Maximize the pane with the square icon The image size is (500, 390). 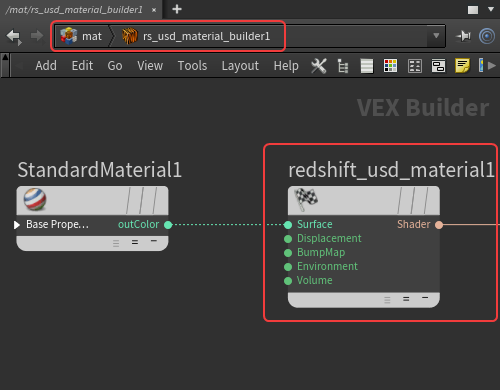(473, 10)
